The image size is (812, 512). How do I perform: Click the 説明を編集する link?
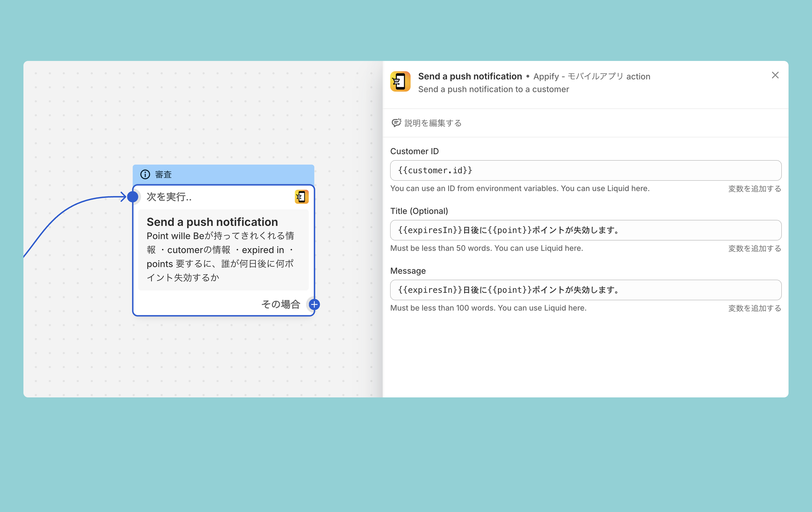tap(433, 123)
